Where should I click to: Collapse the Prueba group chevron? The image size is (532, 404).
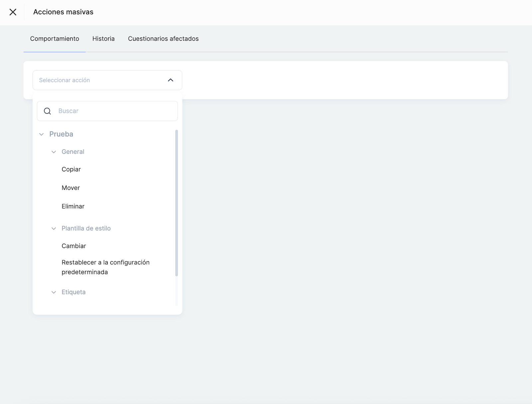pos(42,134)
